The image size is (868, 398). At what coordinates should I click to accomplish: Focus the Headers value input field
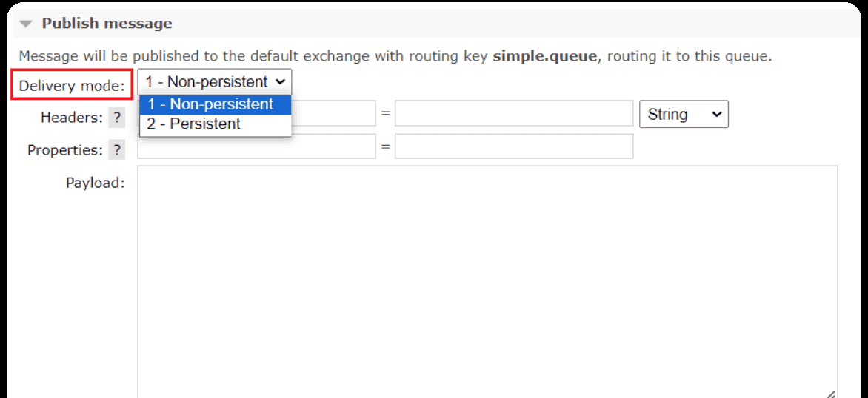pos(513,114)
